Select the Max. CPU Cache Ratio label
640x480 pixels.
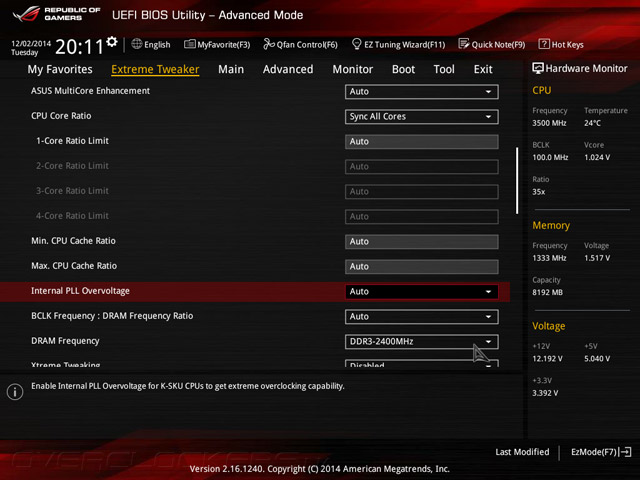74,266
